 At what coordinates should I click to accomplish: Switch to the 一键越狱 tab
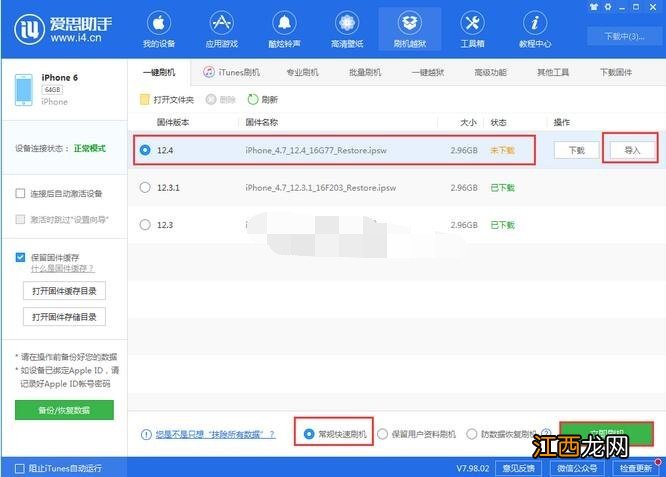(428, 73)
